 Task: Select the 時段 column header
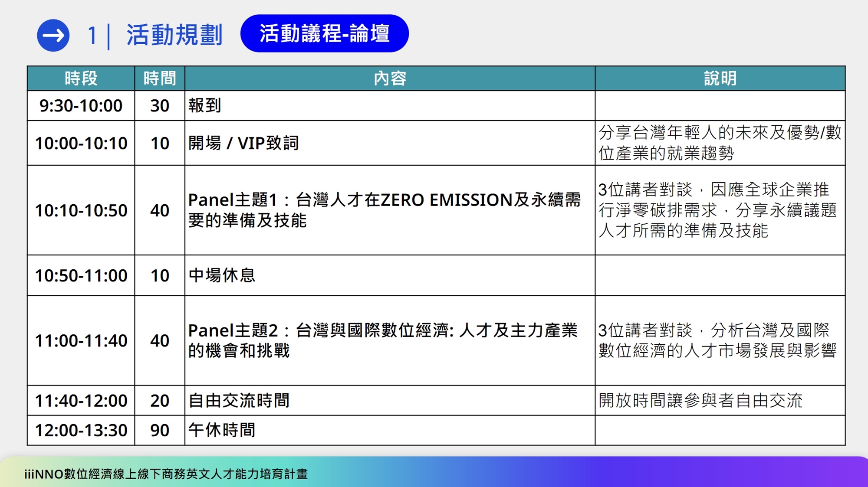tap(81, 78)
